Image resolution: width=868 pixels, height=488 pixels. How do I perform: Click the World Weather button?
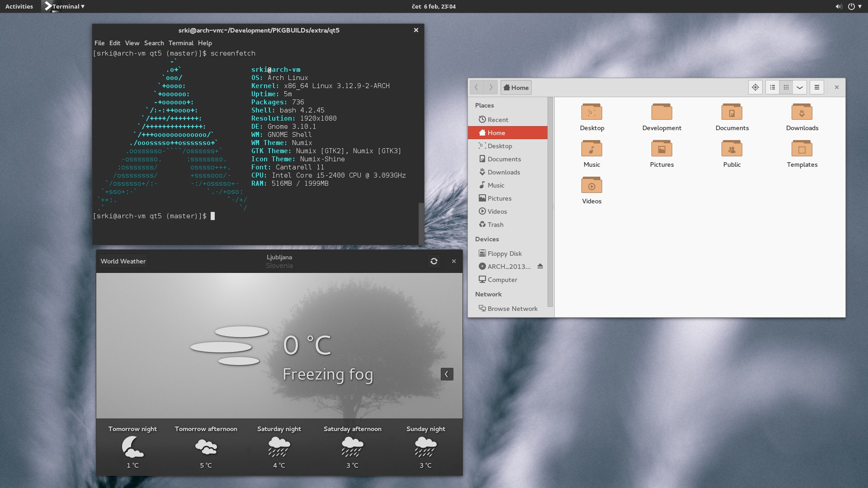(x=123, y=261)
